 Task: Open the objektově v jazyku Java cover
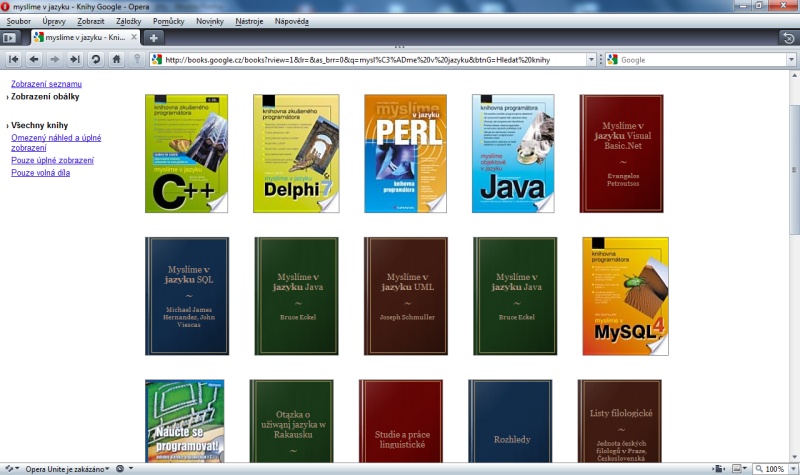pos(513,154)
